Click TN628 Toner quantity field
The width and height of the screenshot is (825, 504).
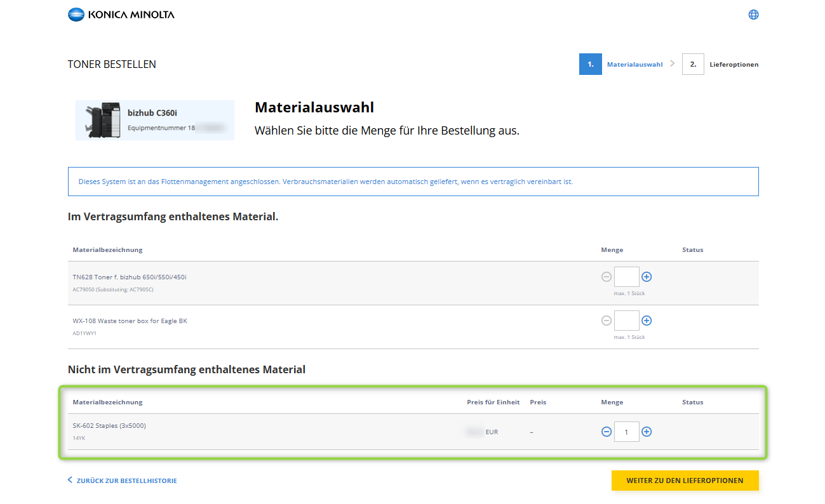[627, 277]
